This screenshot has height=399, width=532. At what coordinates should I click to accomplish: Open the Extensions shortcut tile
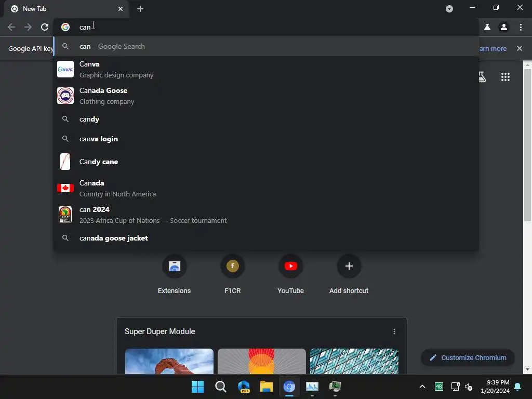click(175, 274)
